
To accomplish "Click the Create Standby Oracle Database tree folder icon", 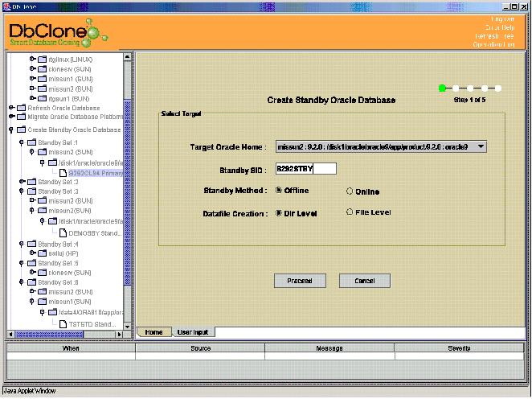I will (x=22, y=130).
